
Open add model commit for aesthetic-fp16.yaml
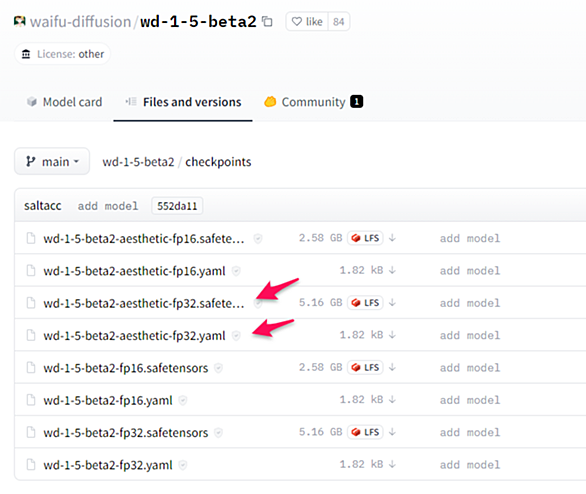pyautogui.click(x=470, y=271)
